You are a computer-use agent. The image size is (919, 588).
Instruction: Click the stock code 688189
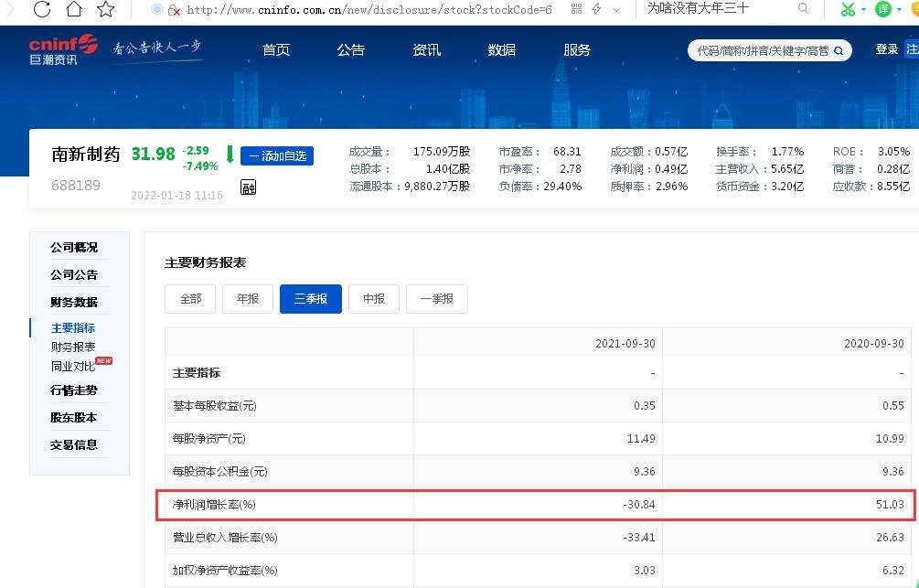click(76, 186)
